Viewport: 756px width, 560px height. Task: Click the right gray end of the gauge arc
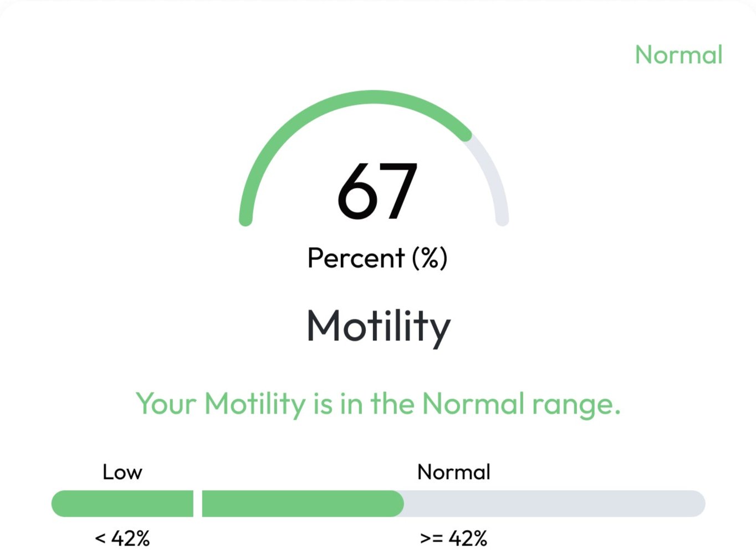[x=502, y=220]
